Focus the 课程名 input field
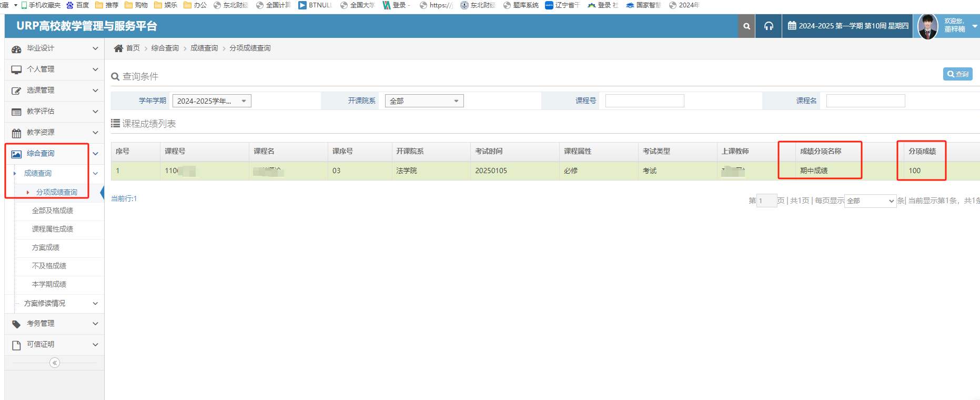Viewport: 980px width, 400px height. pos(865,101)
